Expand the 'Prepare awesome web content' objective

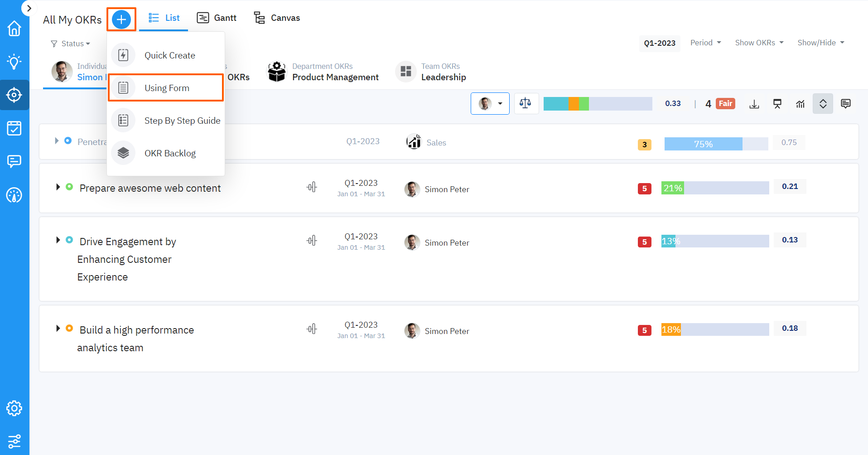coord(58,187)
